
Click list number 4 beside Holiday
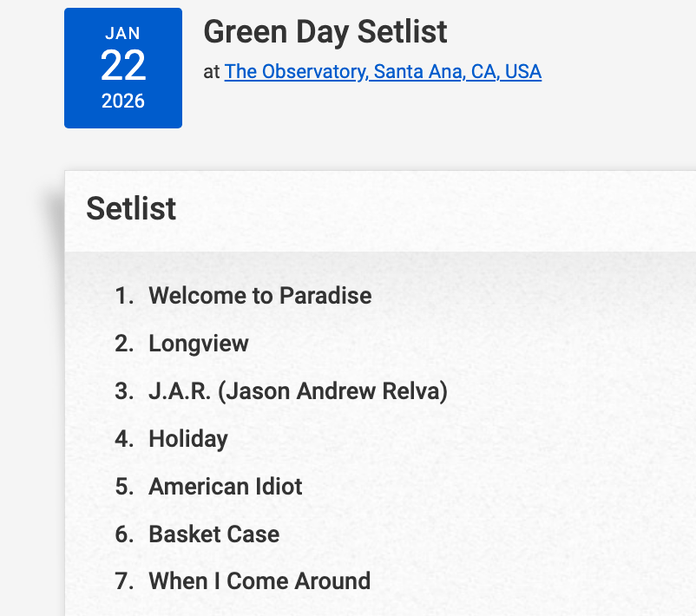pyautogui.click(x=124, y=439)
